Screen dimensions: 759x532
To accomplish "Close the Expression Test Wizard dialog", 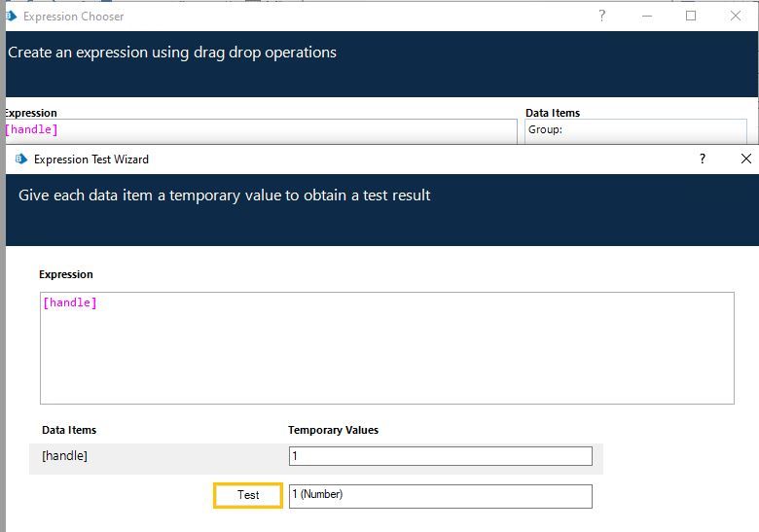I will [x=746, y=159].
